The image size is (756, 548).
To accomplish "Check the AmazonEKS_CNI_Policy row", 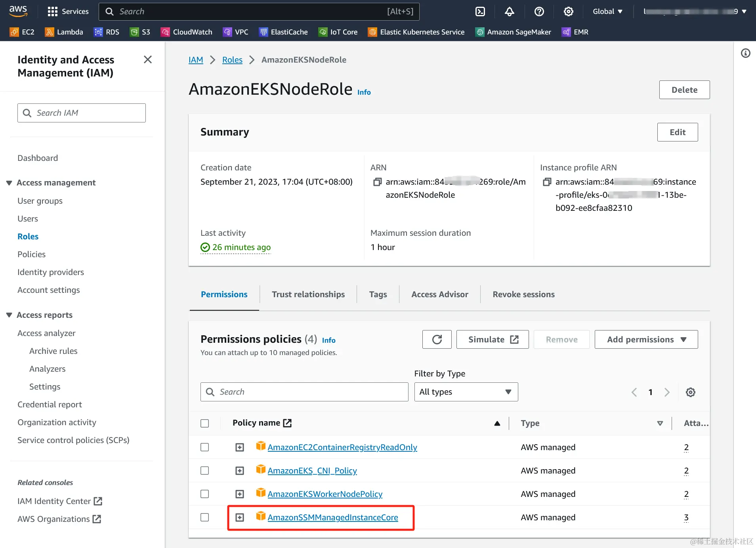I will point(204,471).
